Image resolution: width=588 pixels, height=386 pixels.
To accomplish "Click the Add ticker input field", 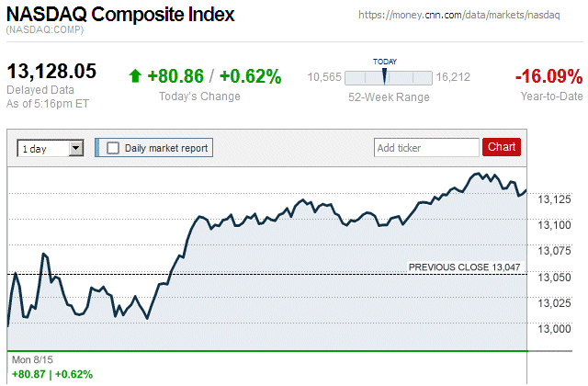I will (425, 147).
